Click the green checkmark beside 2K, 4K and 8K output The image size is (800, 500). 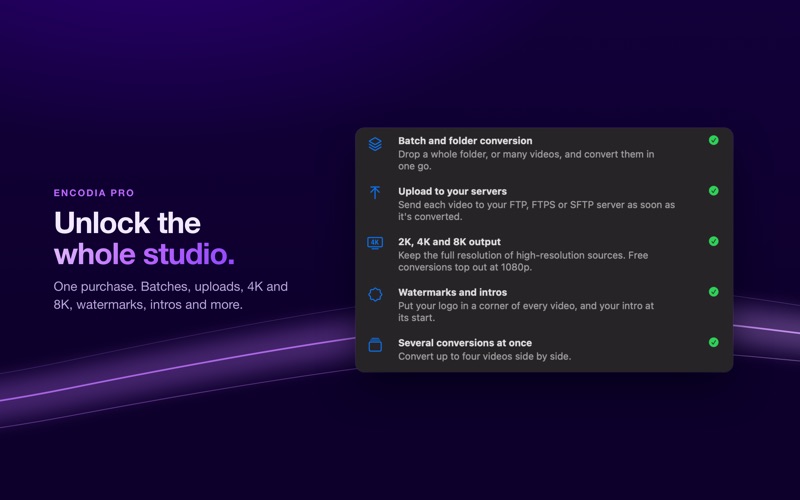click(713, 241)
